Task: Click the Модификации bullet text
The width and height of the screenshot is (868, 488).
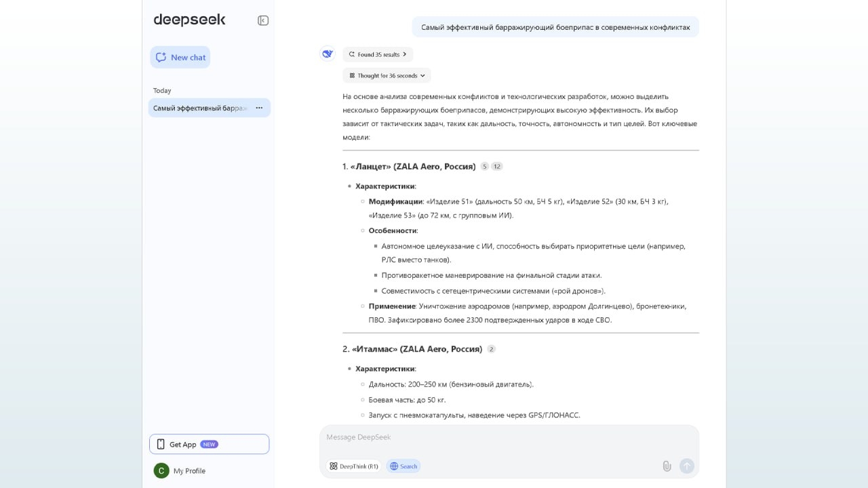Action: point(518,208)
